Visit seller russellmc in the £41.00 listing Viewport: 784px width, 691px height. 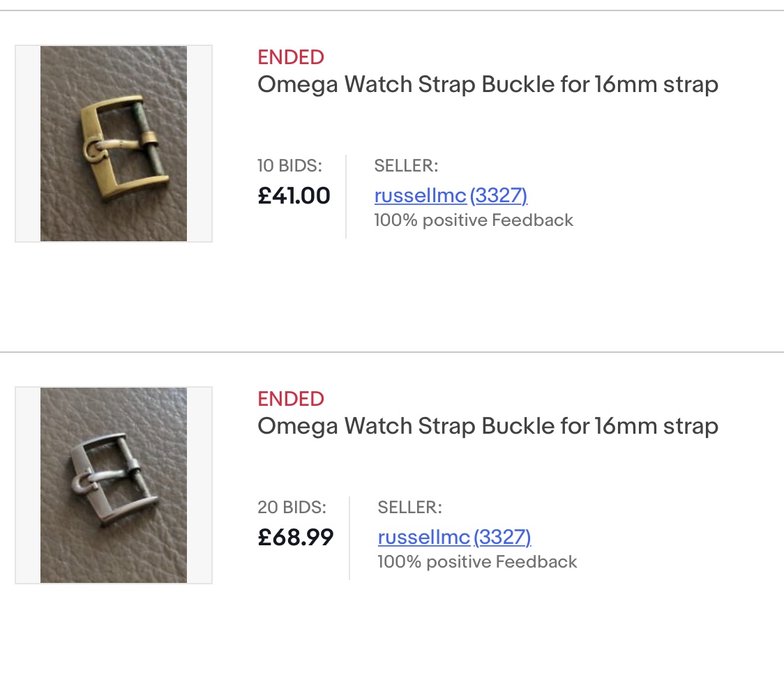pyautogui.click(x=420, y=196)
